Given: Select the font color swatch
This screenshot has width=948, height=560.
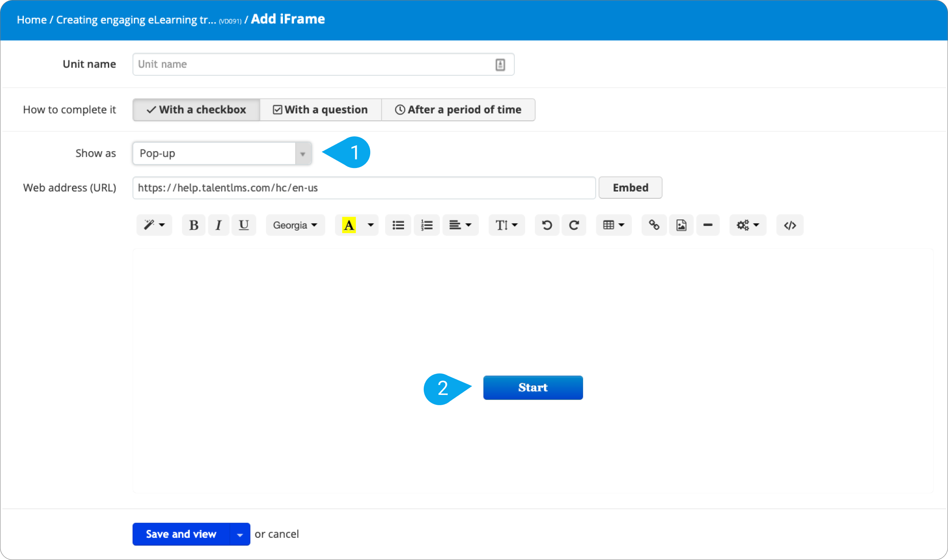Looking at the screenshot, I should pos(348,225).
